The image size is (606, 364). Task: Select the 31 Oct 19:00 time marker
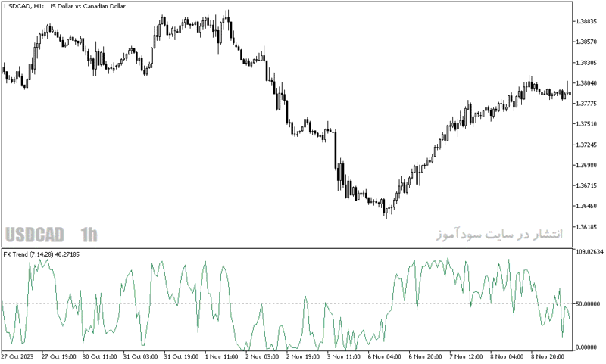pyautogui.click(x=181, y=356)
